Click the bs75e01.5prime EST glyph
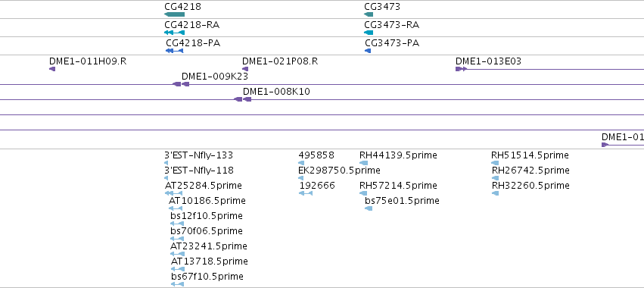Image resolution: width=644 pixels, height=288 pixels. [369, 208]
